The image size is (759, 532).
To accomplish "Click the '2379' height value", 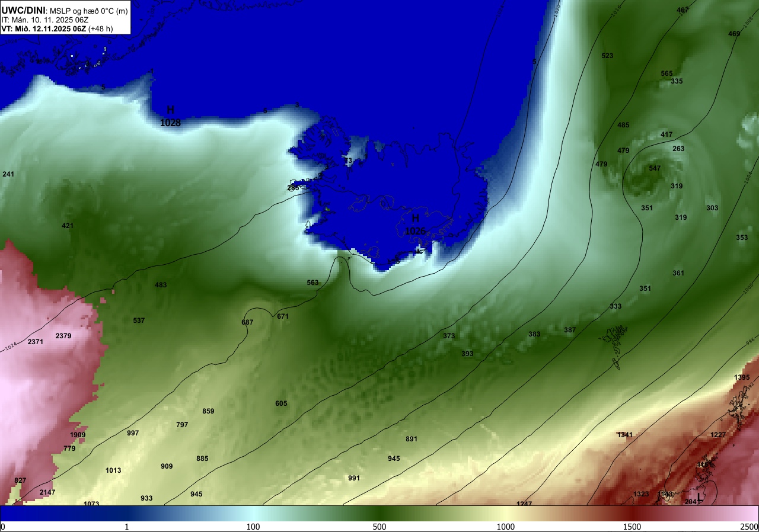I will (x=63, y=336).
